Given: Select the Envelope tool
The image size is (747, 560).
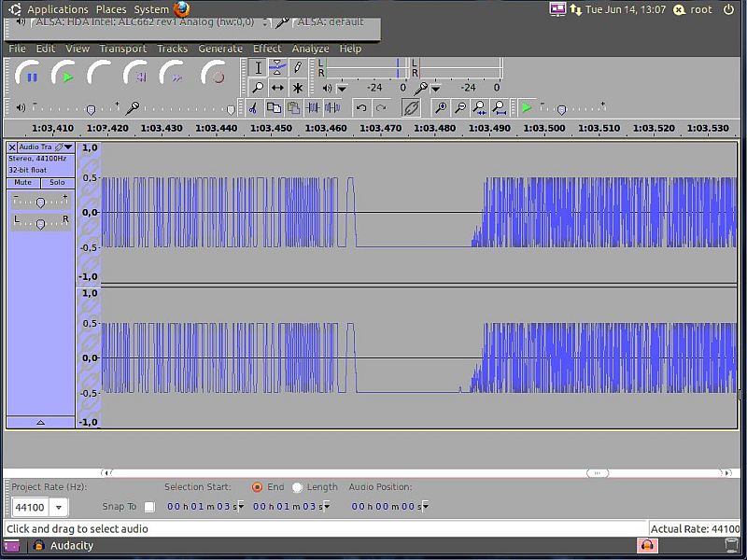Looking at the screenshot, I should click(x=277, y=67).
